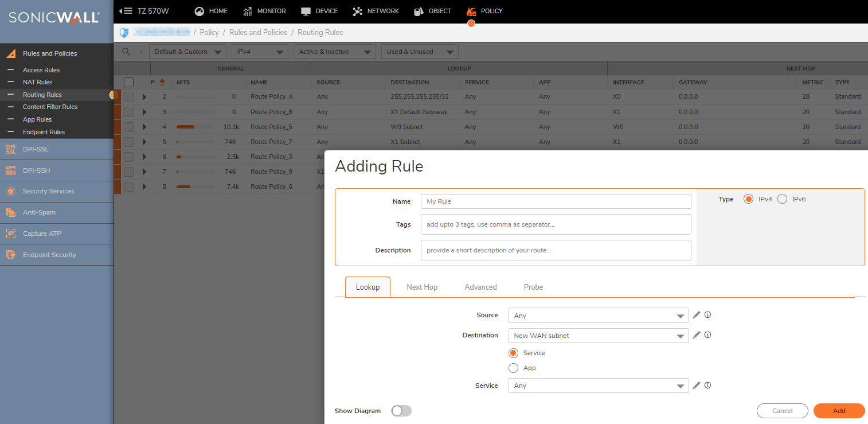868x424 pixels.
Task: Click the Endpoint Security sidebar icon
Action: (10, 255)
